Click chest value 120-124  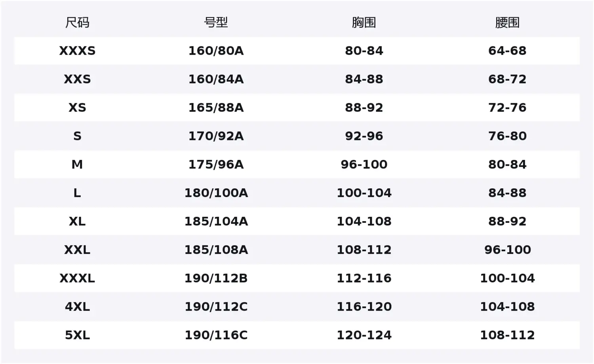[x=364, y=335]
